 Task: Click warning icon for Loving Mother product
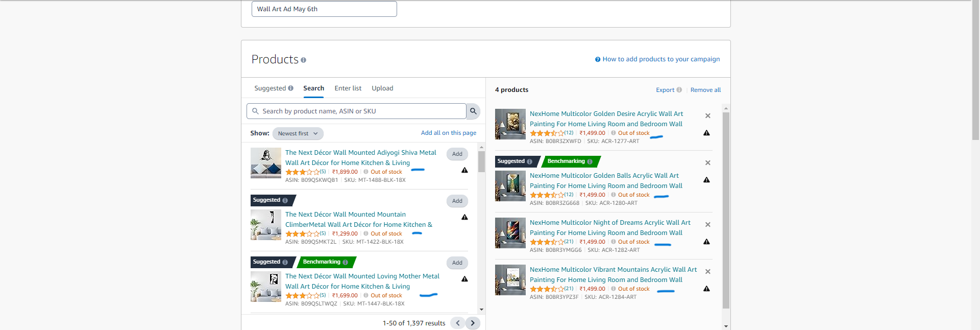pyautogui.click(x=464, y=279)
